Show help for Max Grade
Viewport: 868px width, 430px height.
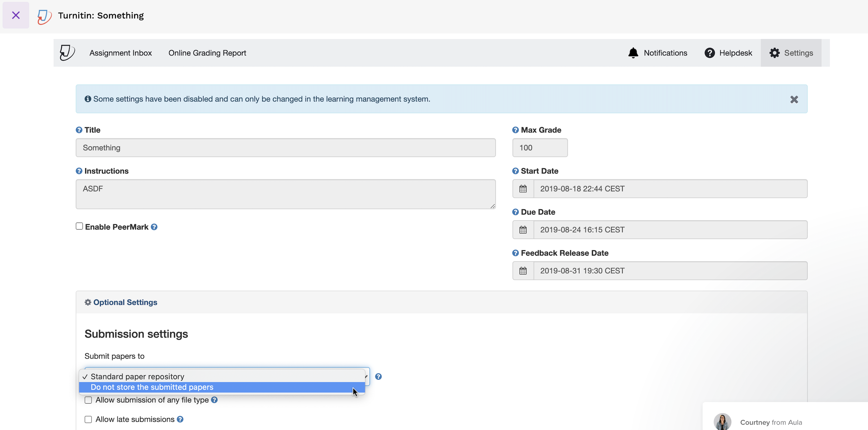pyautogui.click(x=515, y=130)
